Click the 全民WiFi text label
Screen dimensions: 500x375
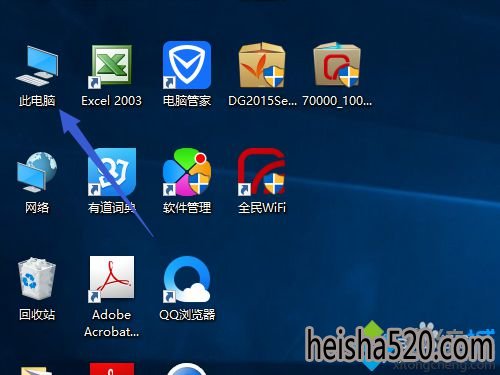(x=262, y=208)
